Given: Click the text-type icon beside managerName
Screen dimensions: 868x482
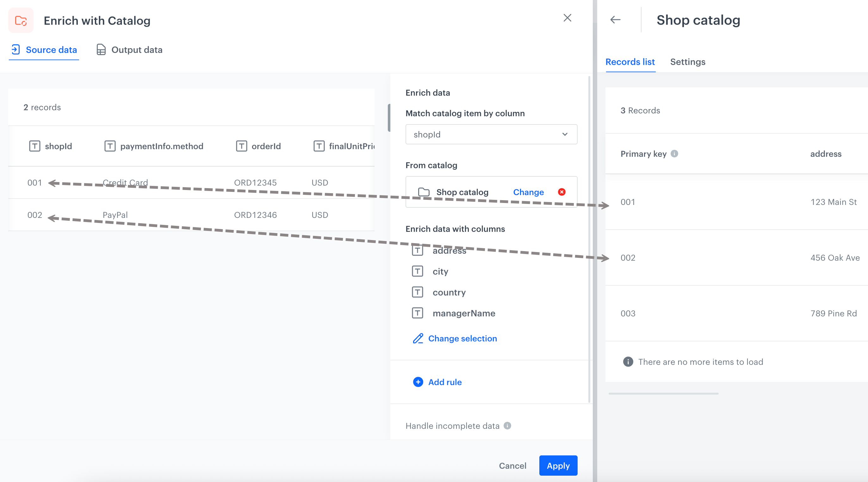Looking at the screenshot, I should pos(417,313).
